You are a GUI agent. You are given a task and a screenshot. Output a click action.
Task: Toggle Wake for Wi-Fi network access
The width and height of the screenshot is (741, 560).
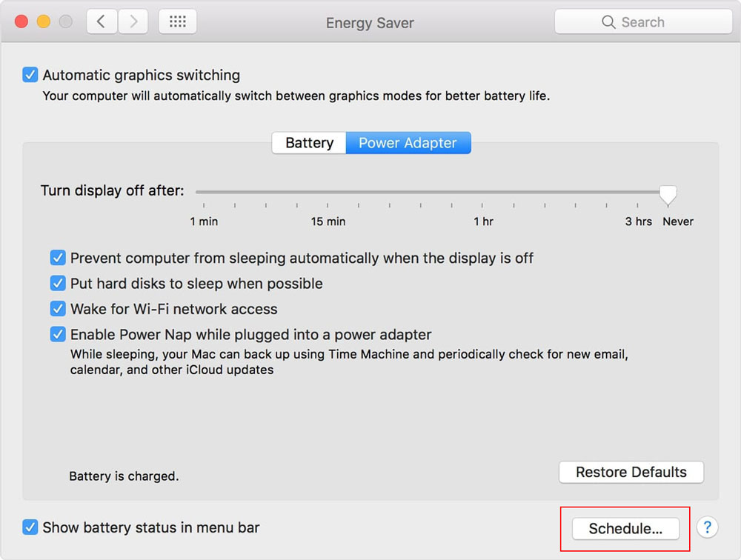pyautogui.click(x=58, y=309)
